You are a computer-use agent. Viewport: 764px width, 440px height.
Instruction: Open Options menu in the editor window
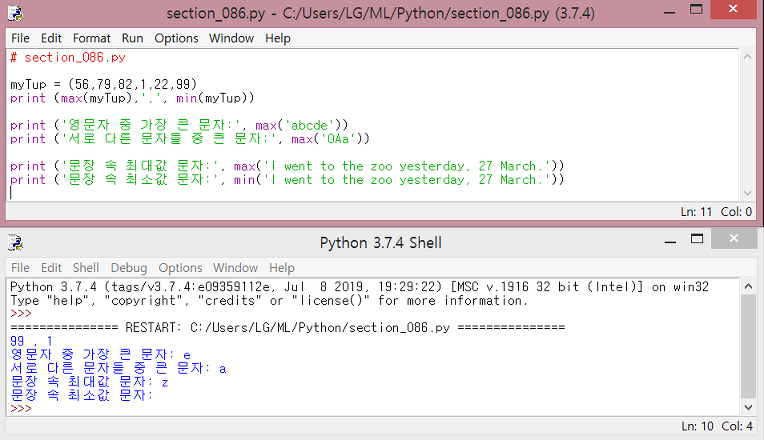click(176, 38)
